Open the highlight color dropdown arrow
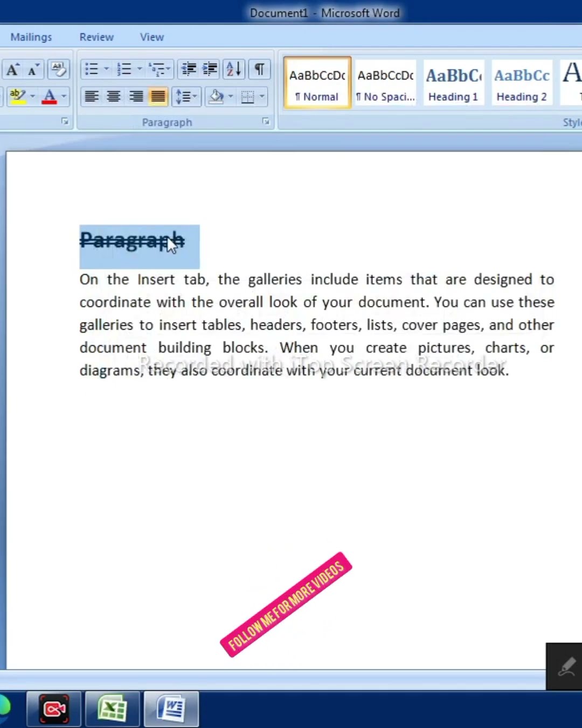This screenshot has width=582, height=728. tap(32, 96)
